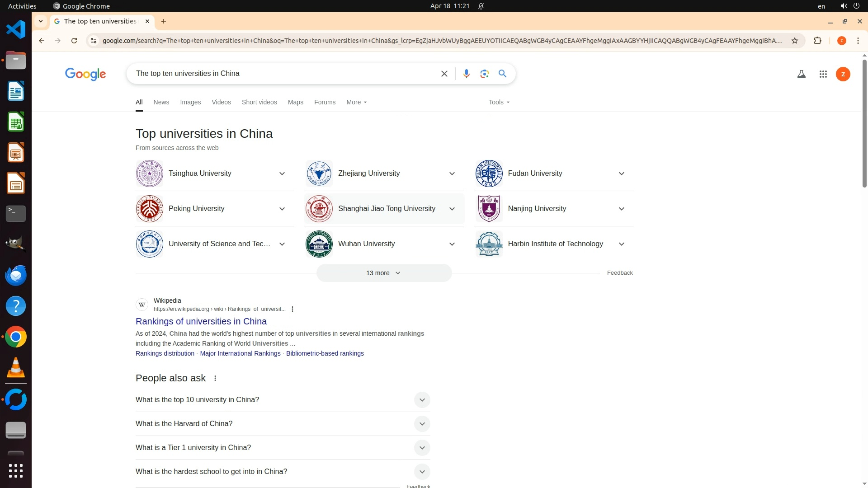Bookmark this page with star icon
The height and width of the screenshot is (488, 868).
794,41
